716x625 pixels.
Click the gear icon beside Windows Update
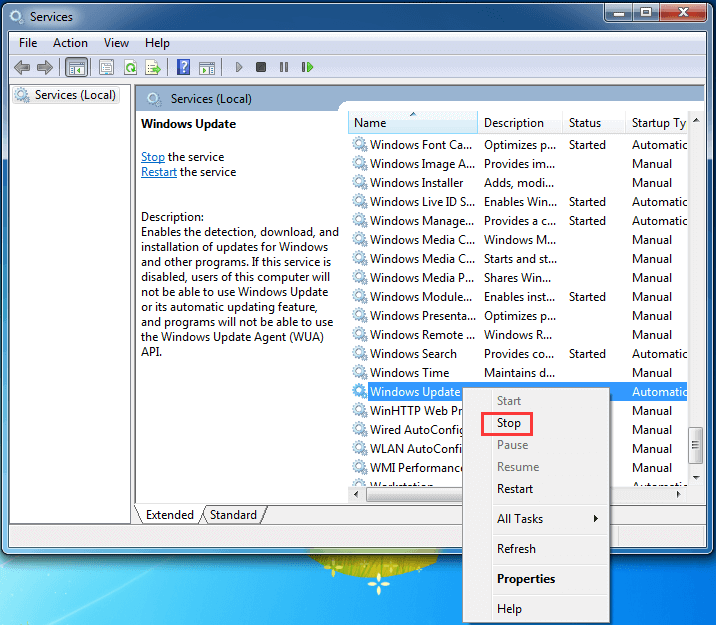point(360,392)
